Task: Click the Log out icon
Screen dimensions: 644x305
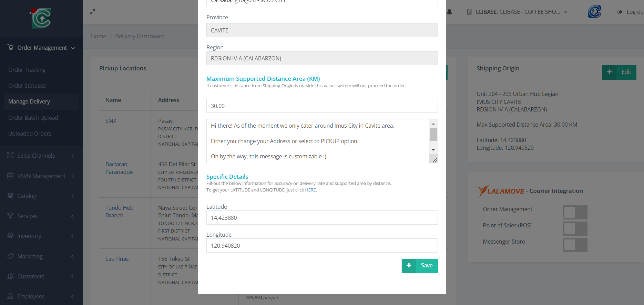Action: tap(620, 12)
